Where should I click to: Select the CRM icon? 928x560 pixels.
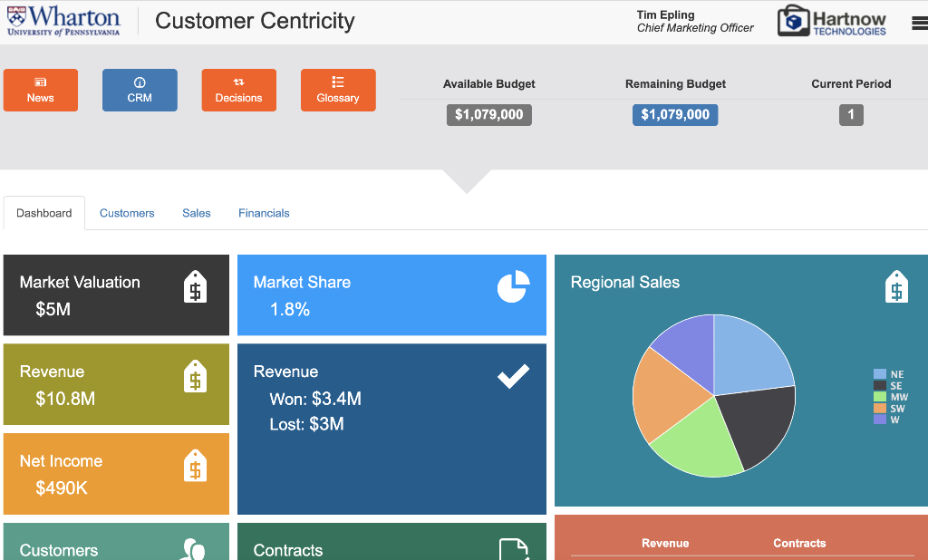click(x=139, y=82)
